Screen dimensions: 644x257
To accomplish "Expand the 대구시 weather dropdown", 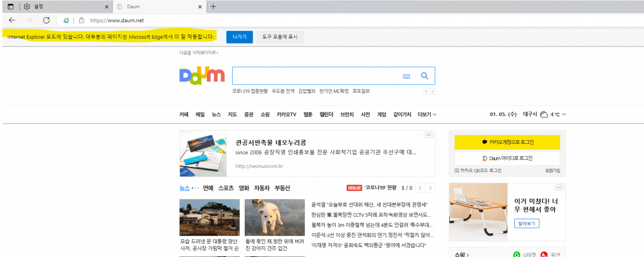I will pos(564,114).
